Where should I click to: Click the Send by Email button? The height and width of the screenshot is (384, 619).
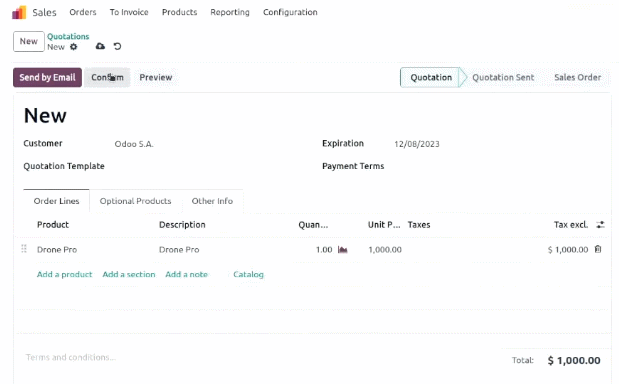pyautogui.click(x=47, y=77)
